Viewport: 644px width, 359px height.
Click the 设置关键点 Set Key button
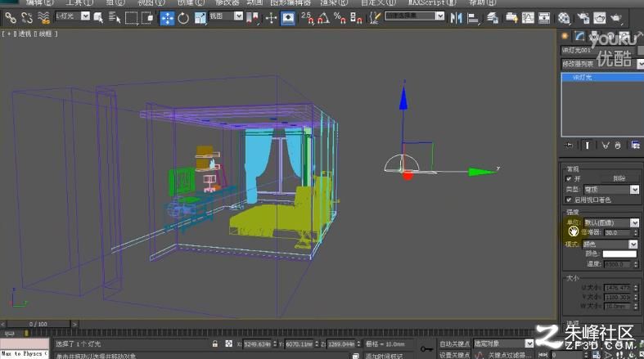pyautogui.click(x=454, y=355)
